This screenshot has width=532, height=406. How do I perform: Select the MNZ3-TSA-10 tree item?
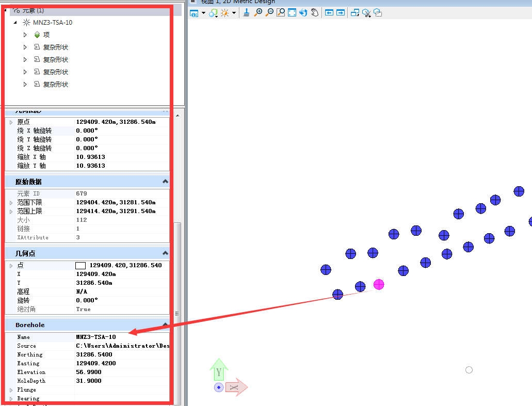(53, 23)
